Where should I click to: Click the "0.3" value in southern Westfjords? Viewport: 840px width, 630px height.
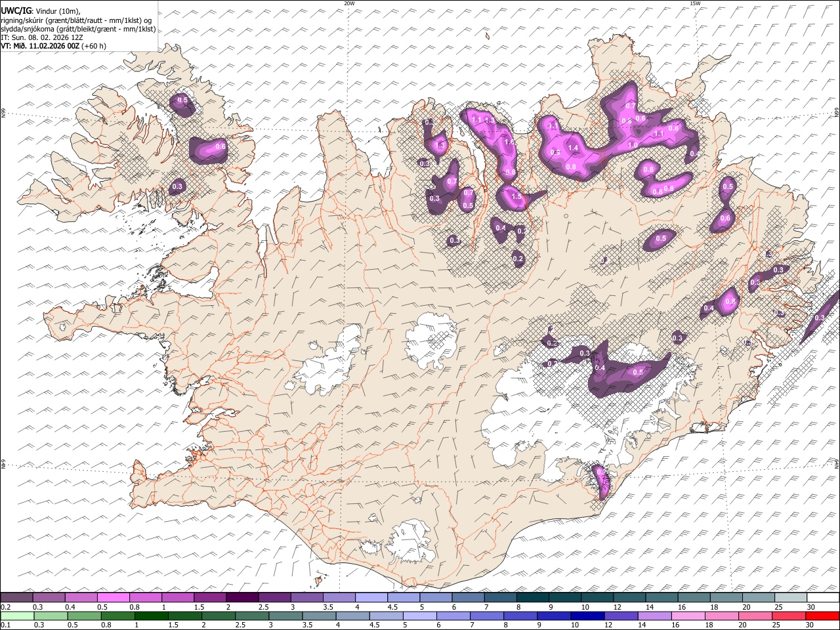tap(177, 187)
